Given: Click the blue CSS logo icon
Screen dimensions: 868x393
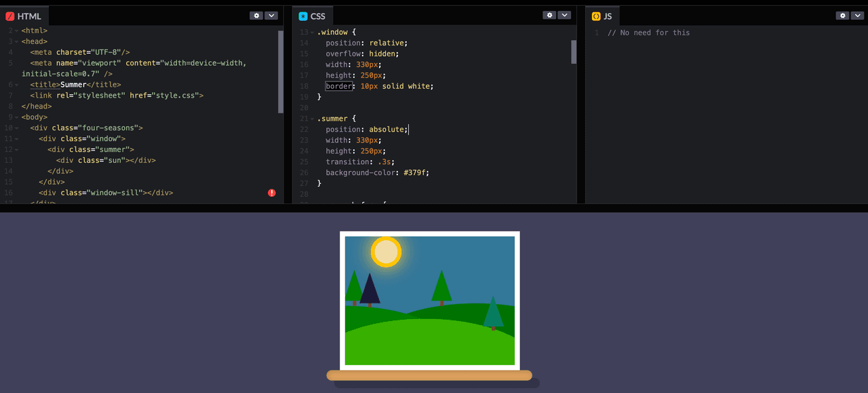Looking at the screenshot, I should 303,16.
